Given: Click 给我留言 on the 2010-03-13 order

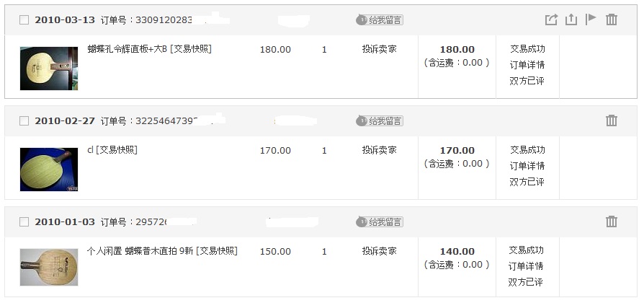Looking at the screenshot, I should click(x=380, y=19).
